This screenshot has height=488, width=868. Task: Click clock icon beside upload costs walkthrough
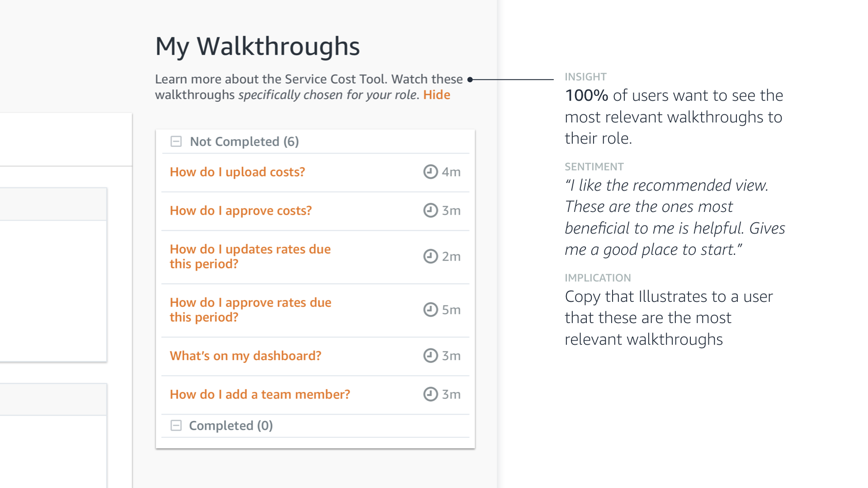(430, 172)
